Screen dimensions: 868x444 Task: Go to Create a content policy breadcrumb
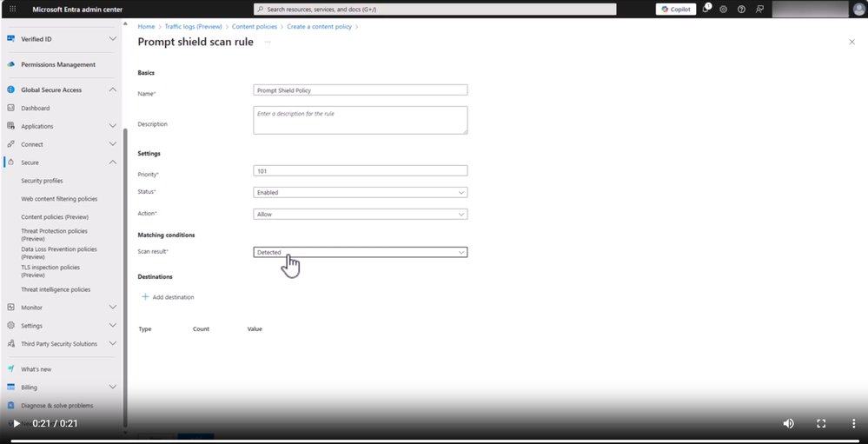pos(319,27)
